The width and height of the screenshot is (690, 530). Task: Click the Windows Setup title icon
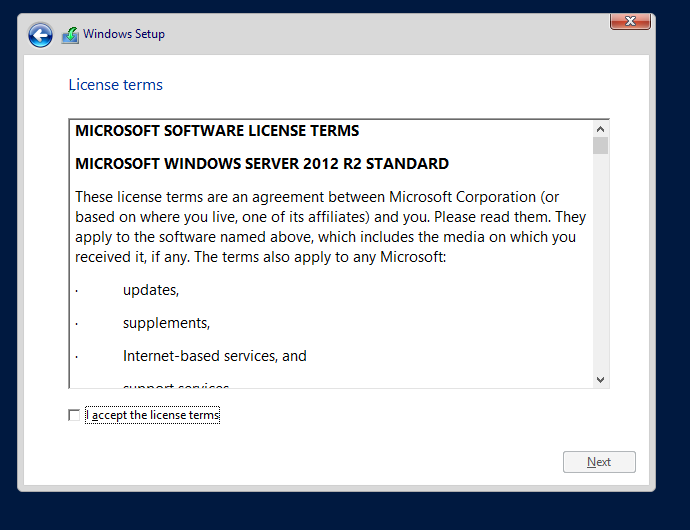coord(70,35)
